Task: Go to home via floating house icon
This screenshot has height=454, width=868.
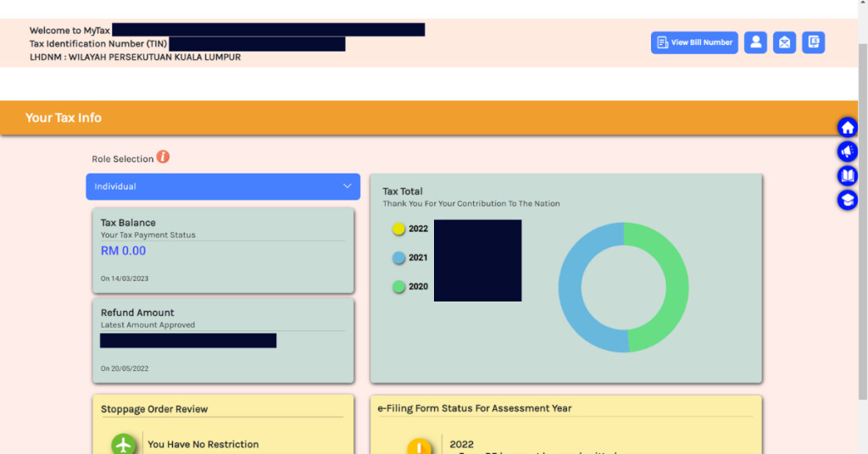Action: [847, 128]
